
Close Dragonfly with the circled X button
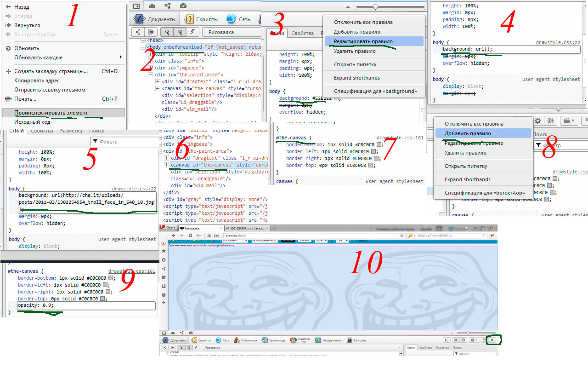492,340
